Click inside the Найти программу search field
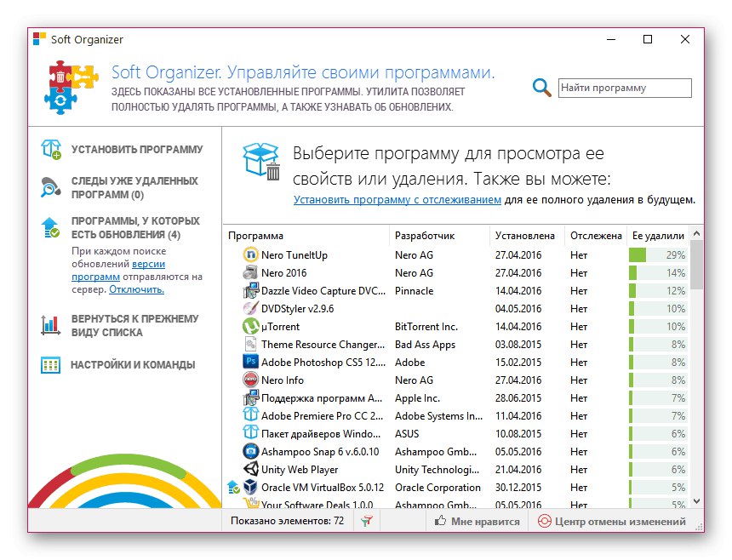 click(x=624, y=88)
